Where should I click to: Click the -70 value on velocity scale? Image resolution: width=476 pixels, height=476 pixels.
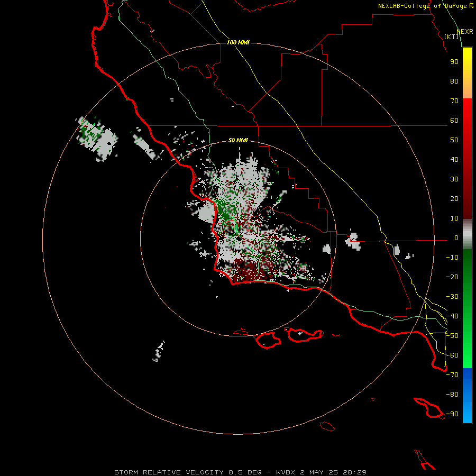point(452,375)
